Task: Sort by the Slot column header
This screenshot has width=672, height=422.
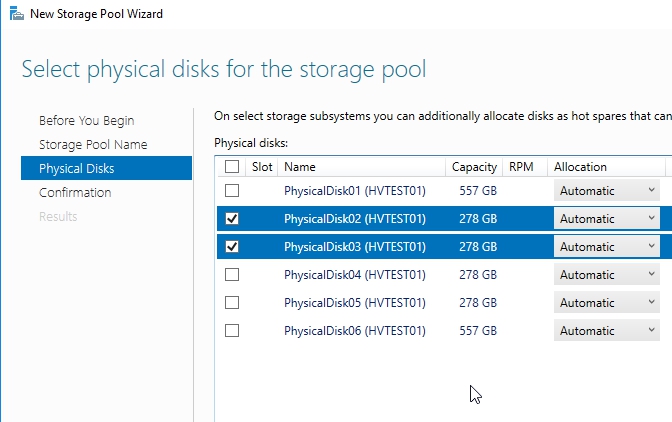Action: 262,167
